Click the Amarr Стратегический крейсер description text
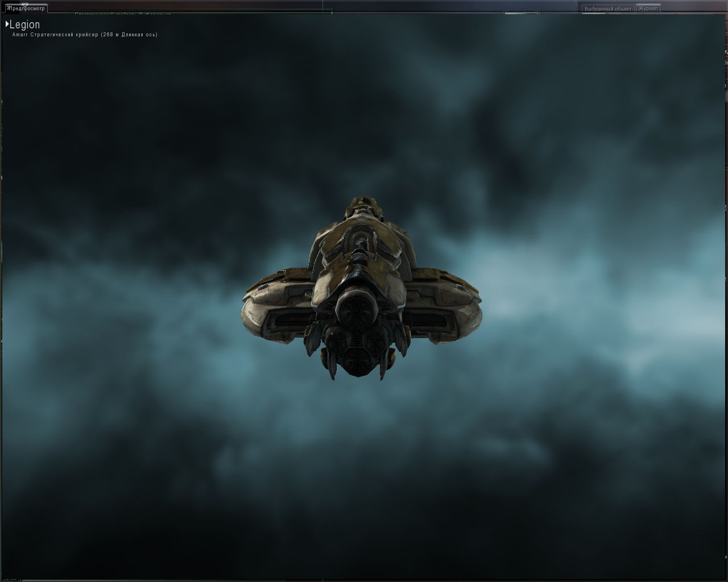The height and width of the screenshot is (582, 728). coord(85,35)
